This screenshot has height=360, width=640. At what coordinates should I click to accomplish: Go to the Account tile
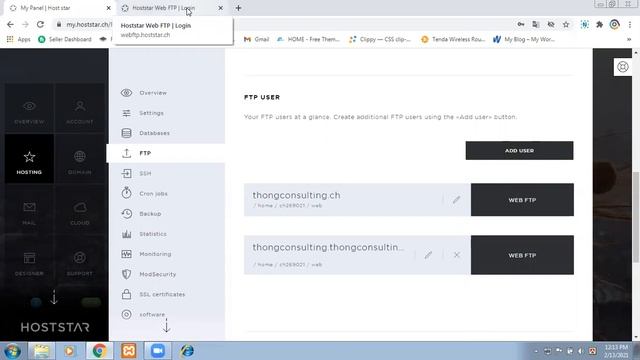tap(80, 109)
